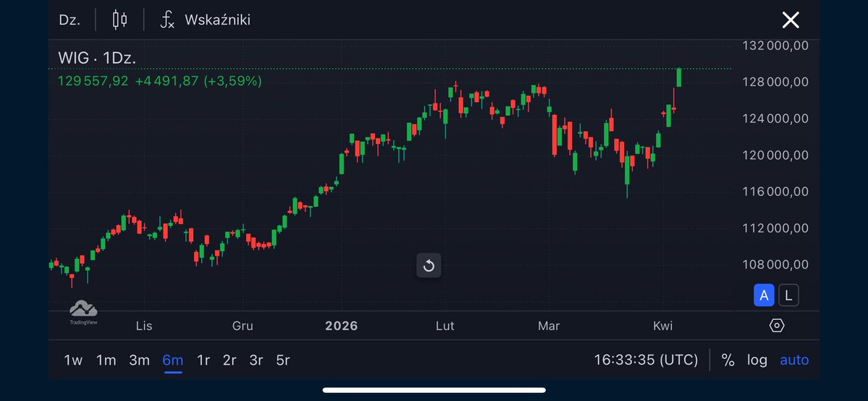Tap the iOS home indicator bar
This screenshot has width=868, height=401.
click(434, 390)
